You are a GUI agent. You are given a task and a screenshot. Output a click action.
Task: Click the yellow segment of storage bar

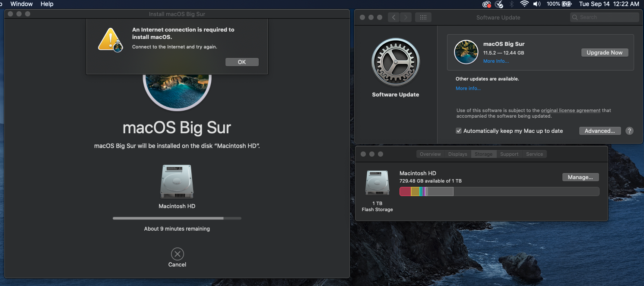[415, 192]
